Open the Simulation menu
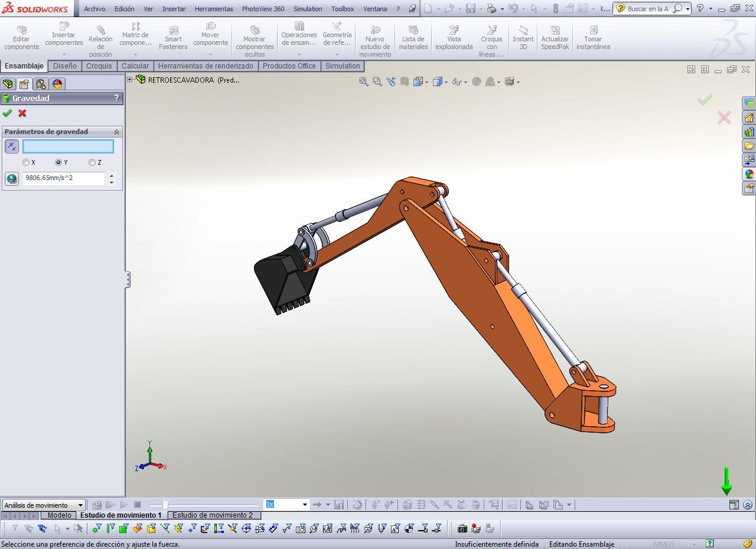 click(308, 9)
